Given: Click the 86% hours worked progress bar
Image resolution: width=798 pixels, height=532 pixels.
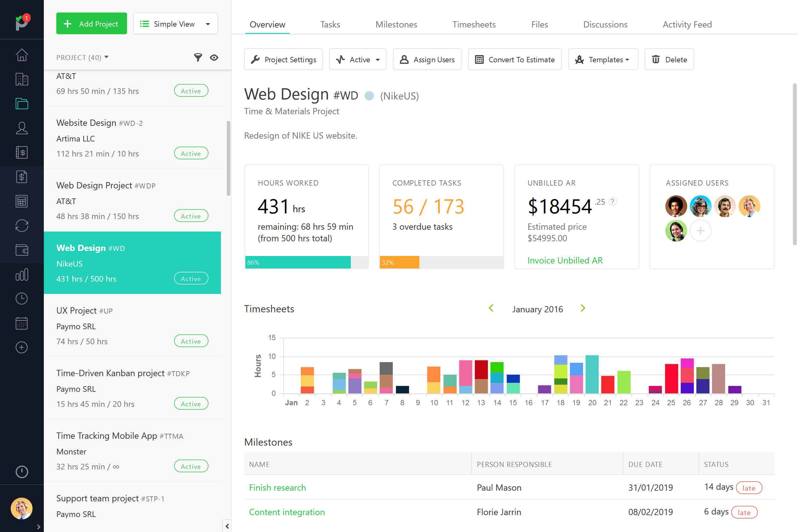Looking at the screenshot, I should [x=298, y=262].
